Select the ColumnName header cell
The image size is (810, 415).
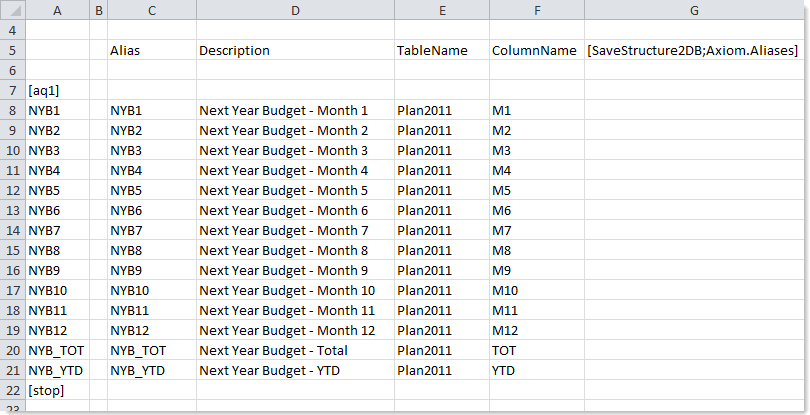click(x=536, y=50)
